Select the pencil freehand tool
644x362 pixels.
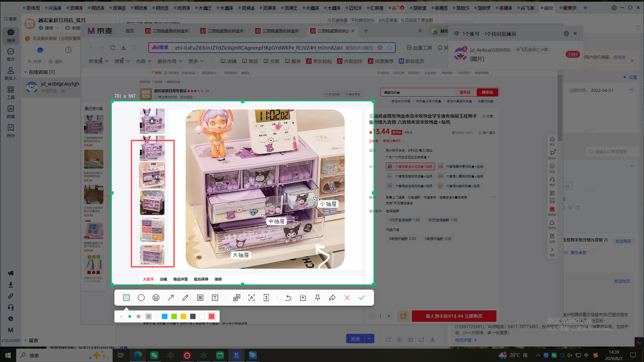185,298
